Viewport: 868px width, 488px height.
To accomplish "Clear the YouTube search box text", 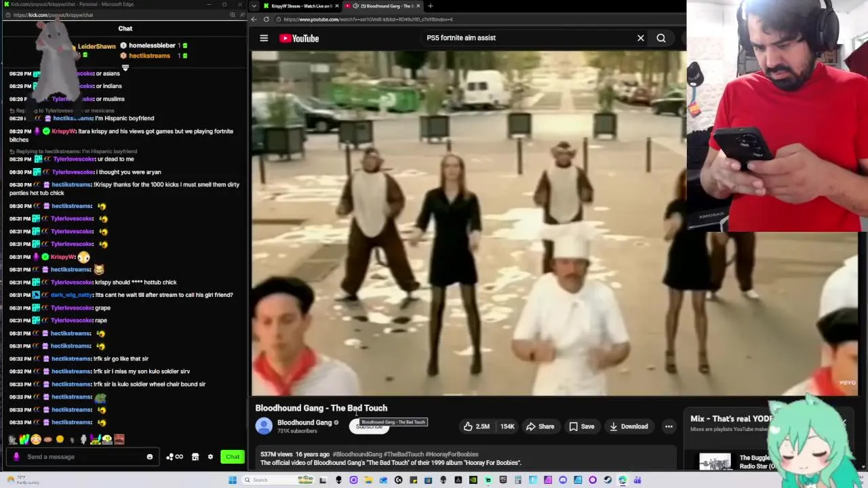I will pos(640,38).
